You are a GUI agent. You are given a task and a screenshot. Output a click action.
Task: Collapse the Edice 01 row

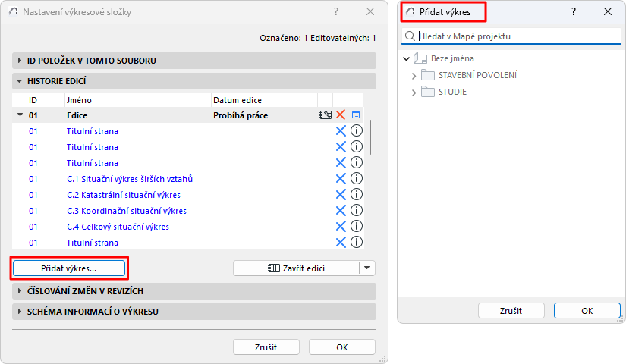[x=18, y=115]
